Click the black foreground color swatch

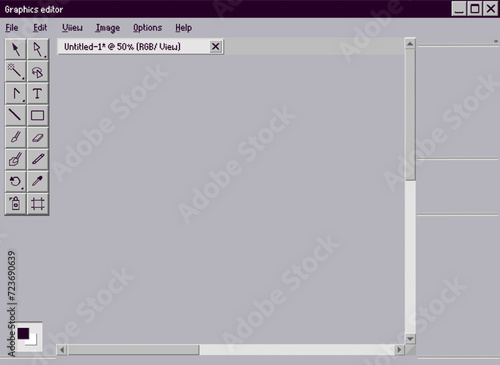[23, 334]
